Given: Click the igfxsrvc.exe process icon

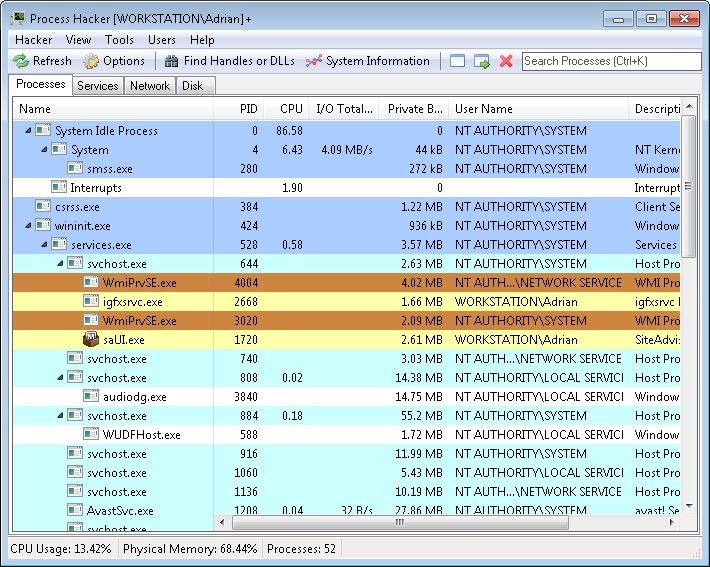Looking at the screenshot, I should pos(91,301).
